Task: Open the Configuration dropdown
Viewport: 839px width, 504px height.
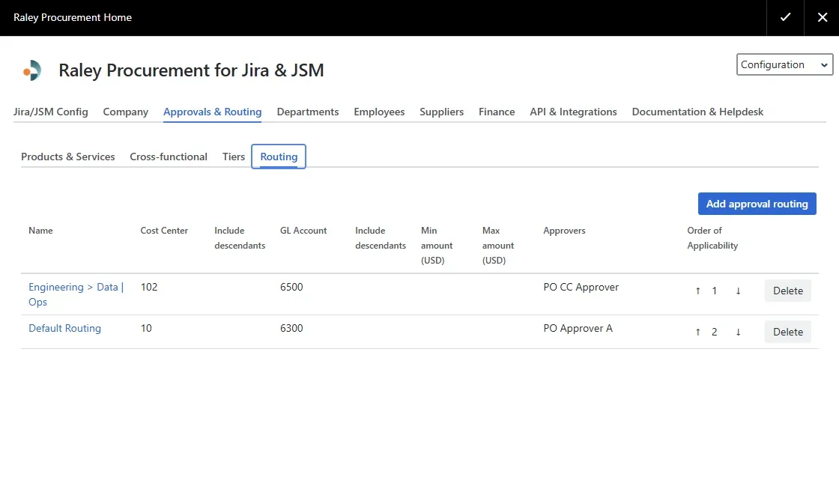Action: [784, 64]
